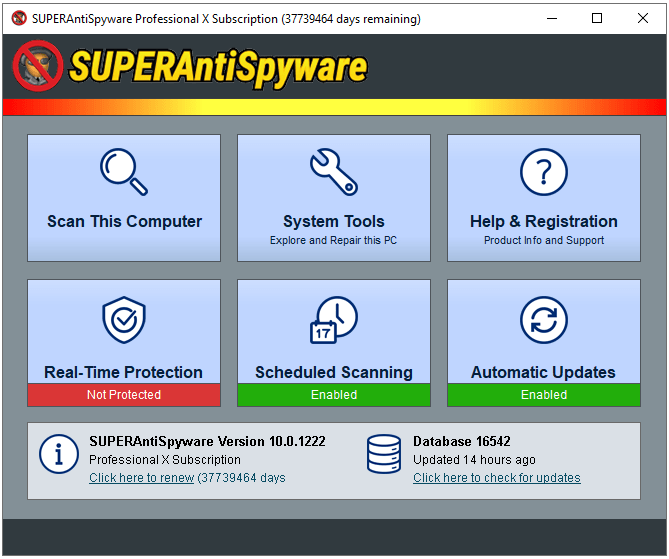The height and width of the screenshot is (559, 669).
Task: Click the SUPERAntiSpyware logo in header
Action: coord(190,67)
